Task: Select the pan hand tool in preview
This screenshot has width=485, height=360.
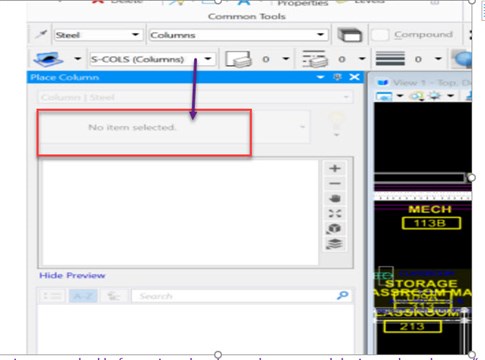Action: (335, 199)
